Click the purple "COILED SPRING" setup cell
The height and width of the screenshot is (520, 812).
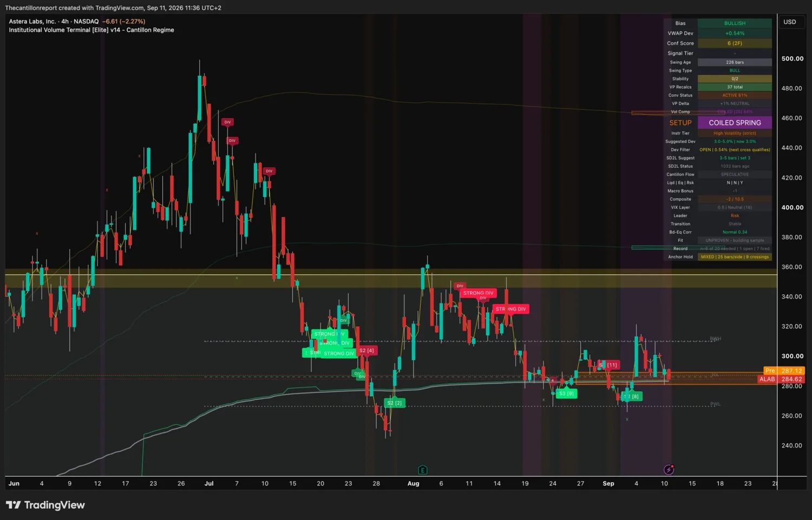point(735,123)
